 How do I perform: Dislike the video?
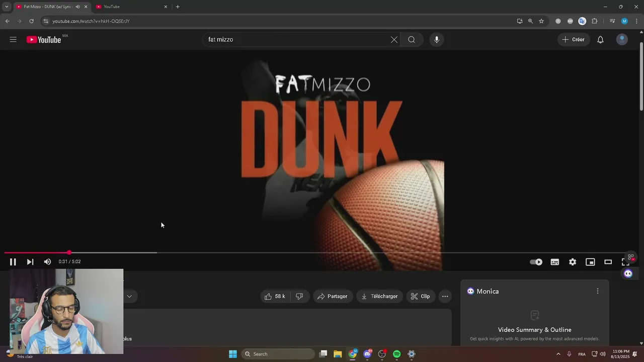tap(299, 296)
